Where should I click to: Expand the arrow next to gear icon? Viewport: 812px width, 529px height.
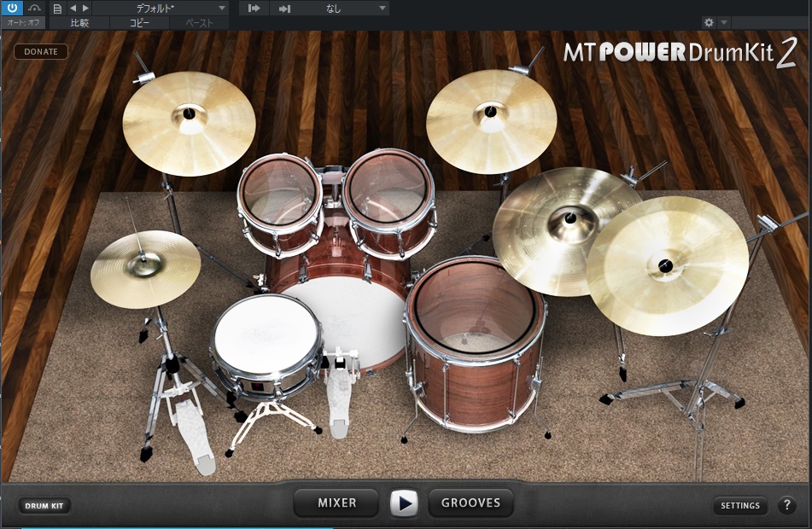click(x=725, y=23)
